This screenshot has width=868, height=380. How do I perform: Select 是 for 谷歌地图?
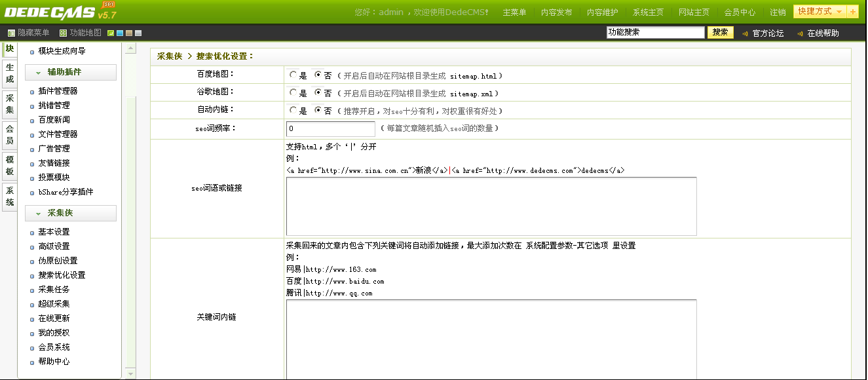coord(293,92)
